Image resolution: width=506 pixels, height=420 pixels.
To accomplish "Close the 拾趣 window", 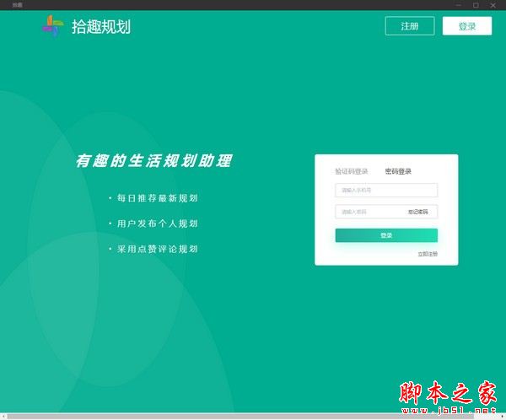I will pos(493,5).
